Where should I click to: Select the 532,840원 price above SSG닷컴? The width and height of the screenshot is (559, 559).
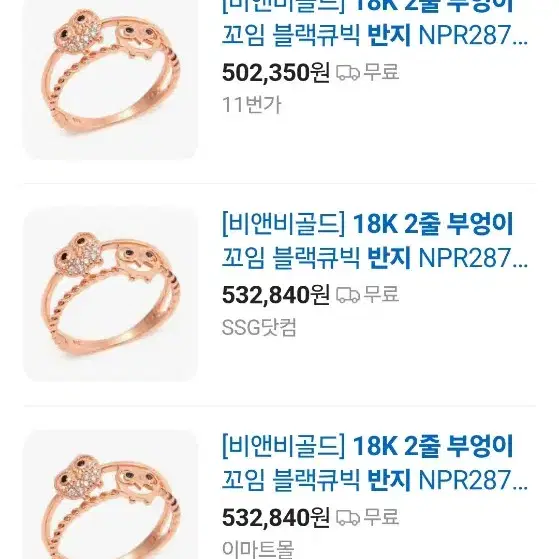point(276,295)
